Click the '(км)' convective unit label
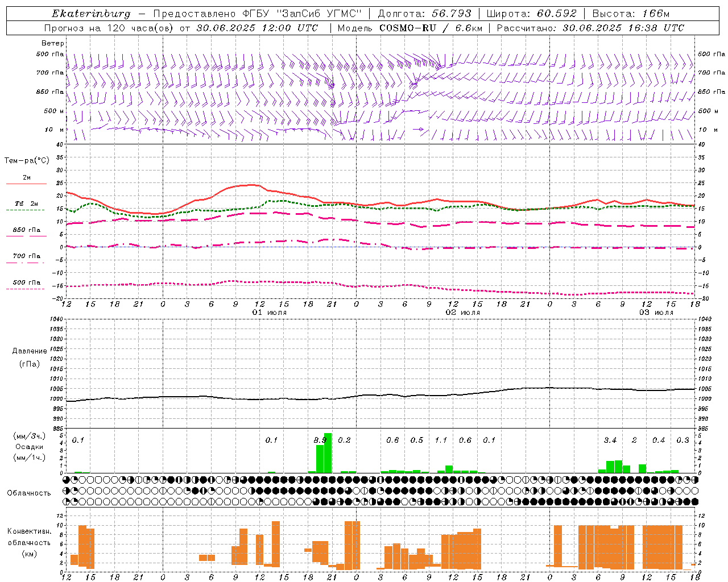728x582 pixels. (29, 554)
